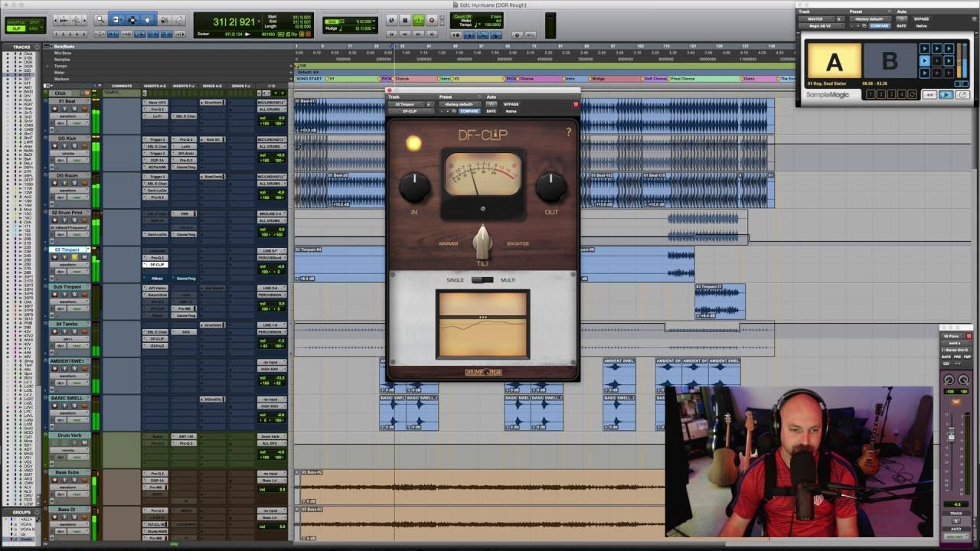980x551 pixels.
Task: Click the transport Record button
Action: [432, 20]
